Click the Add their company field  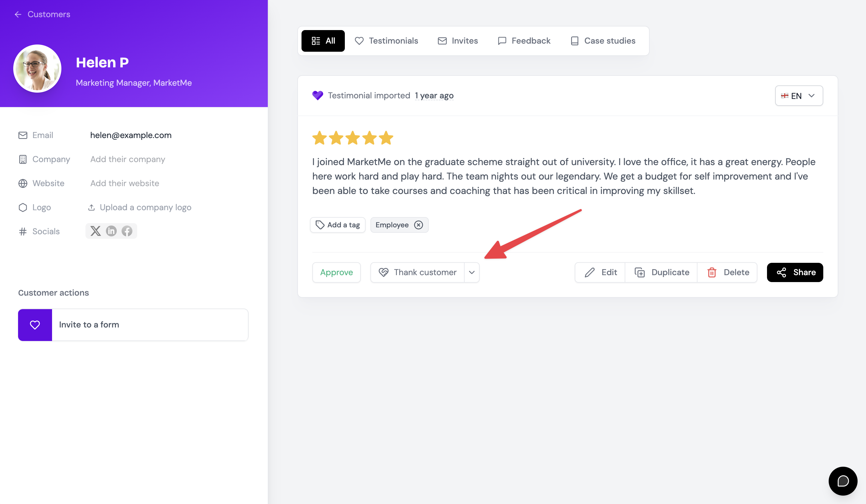pyautogui.click(x=128, y=159)
